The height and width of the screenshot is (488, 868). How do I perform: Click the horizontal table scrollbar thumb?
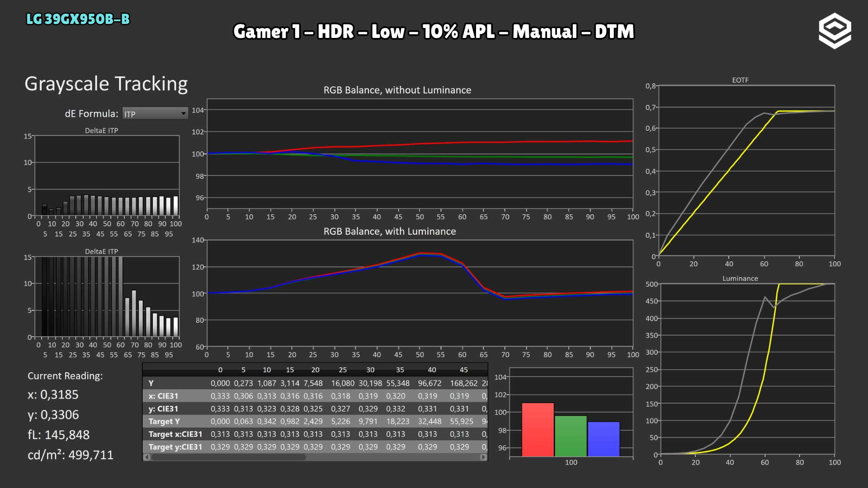(x=229, y=457)
